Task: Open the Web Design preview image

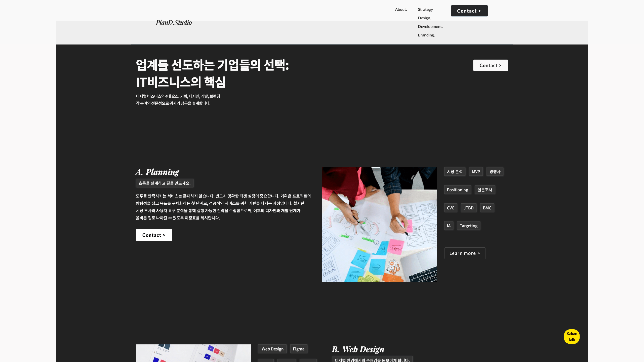Action: pos(193,353)
